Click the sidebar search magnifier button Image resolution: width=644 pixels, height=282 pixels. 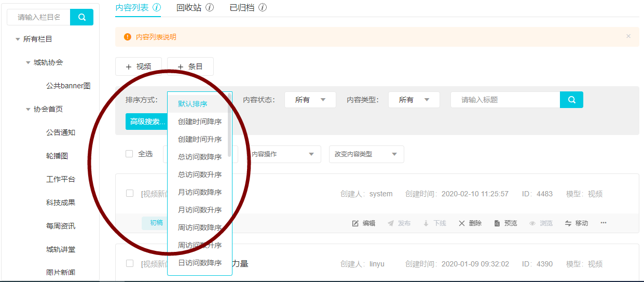coord(81,17)
